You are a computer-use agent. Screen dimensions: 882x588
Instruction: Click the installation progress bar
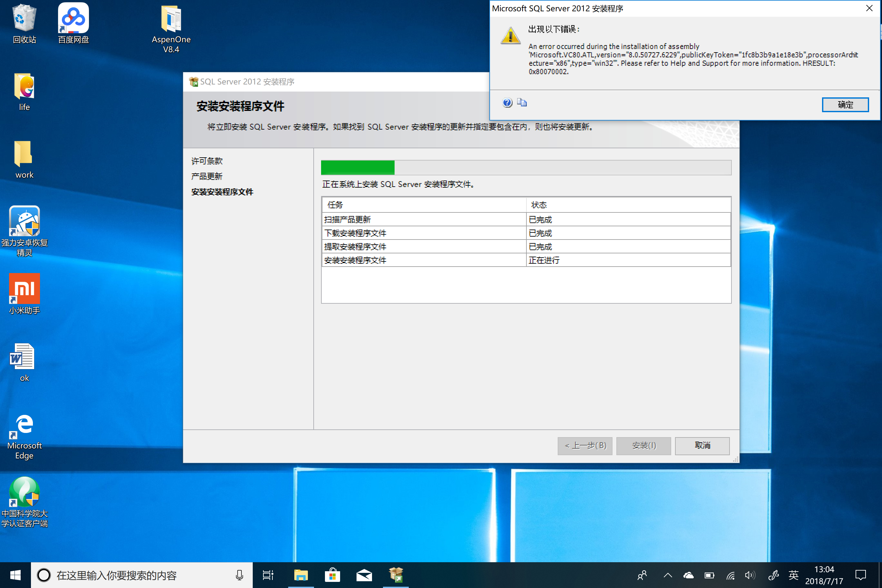(x=526, y=168)
